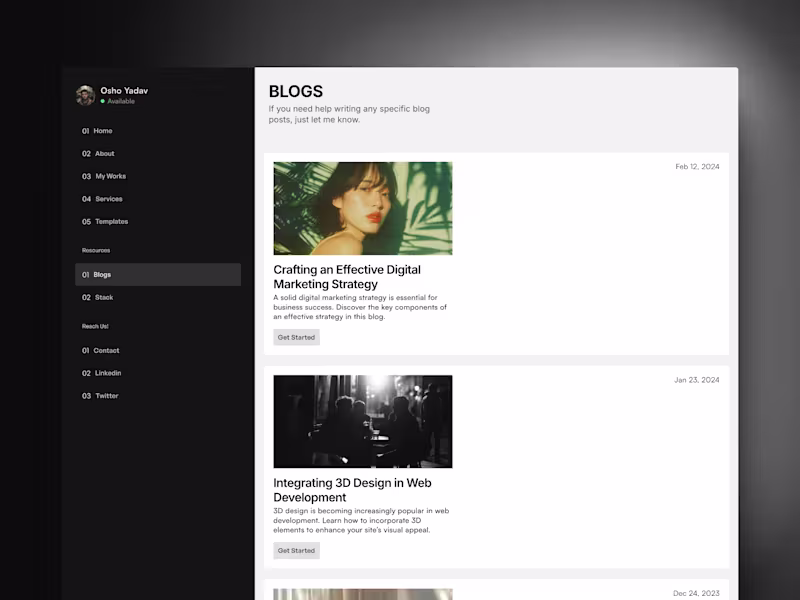Click the Osho Yadav name text
This screenshot has height=600, width=800.
[x=124, y=91]
